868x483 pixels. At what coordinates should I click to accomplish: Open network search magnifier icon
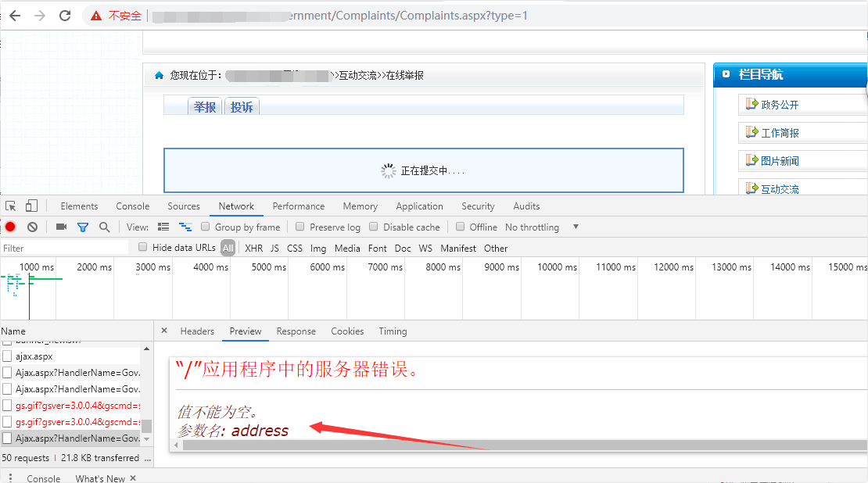104,227
